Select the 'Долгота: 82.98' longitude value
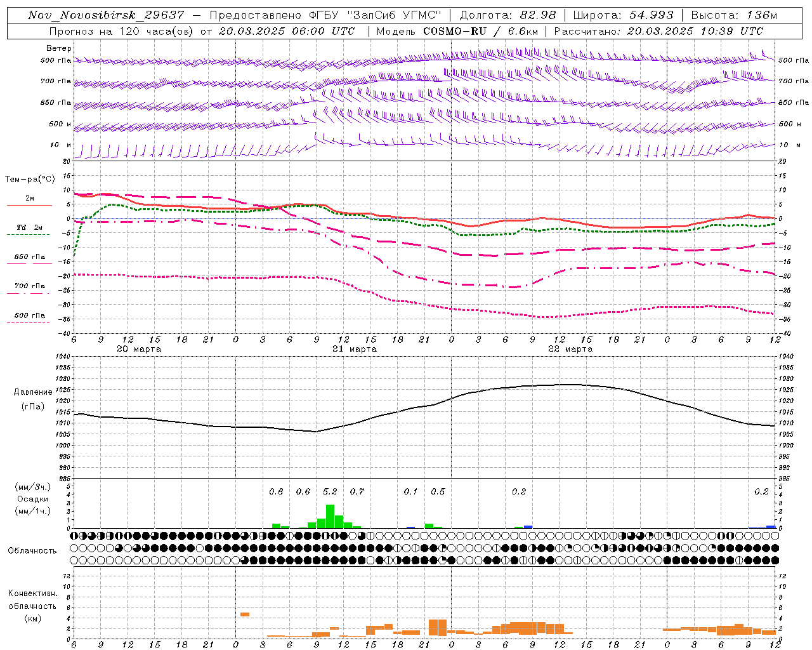Viewport: 812px width, 650px height. pos(507,15)
